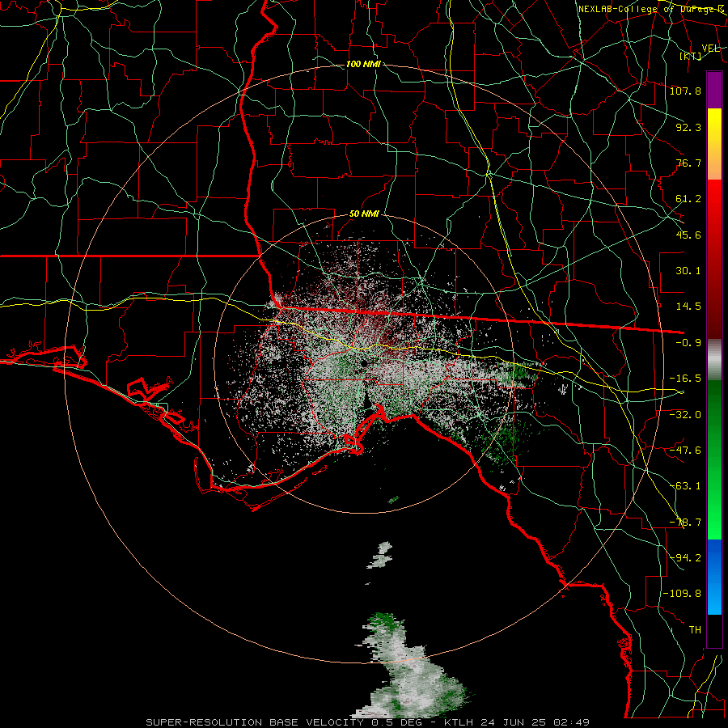Click the 100 NMI range ring label
The height and width of the screenshot is (728, 728).
363,64
